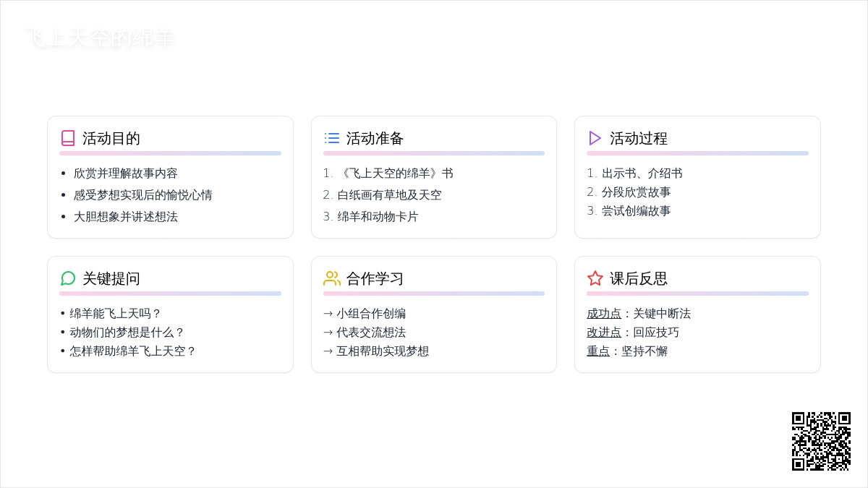
Task: Click the QR code image
Action: click(821, 441)
